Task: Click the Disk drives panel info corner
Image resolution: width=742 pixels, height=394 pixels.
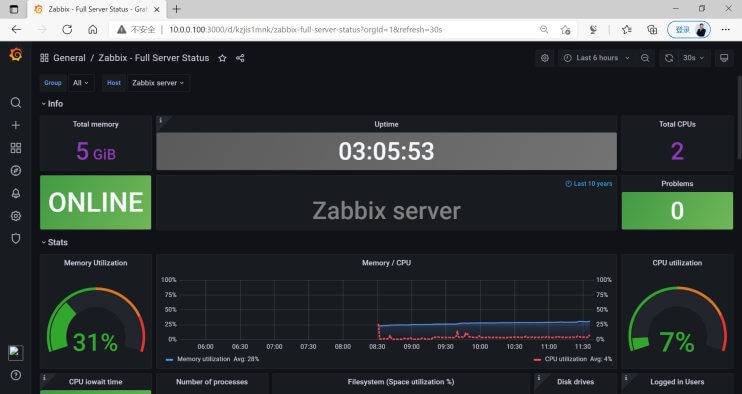Action: 539,377
